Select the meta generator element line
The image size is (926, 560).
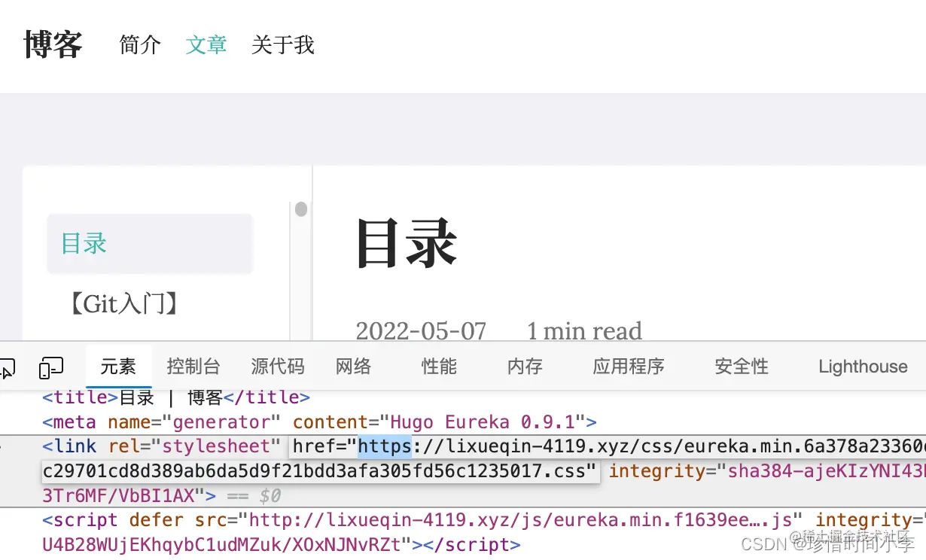point(319,422)
